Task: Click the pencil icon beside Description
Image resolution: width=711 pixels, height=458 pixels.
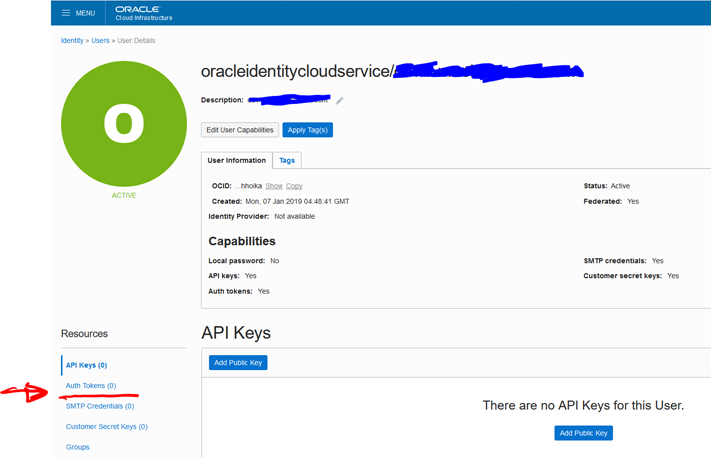Action: click(340, 101)
